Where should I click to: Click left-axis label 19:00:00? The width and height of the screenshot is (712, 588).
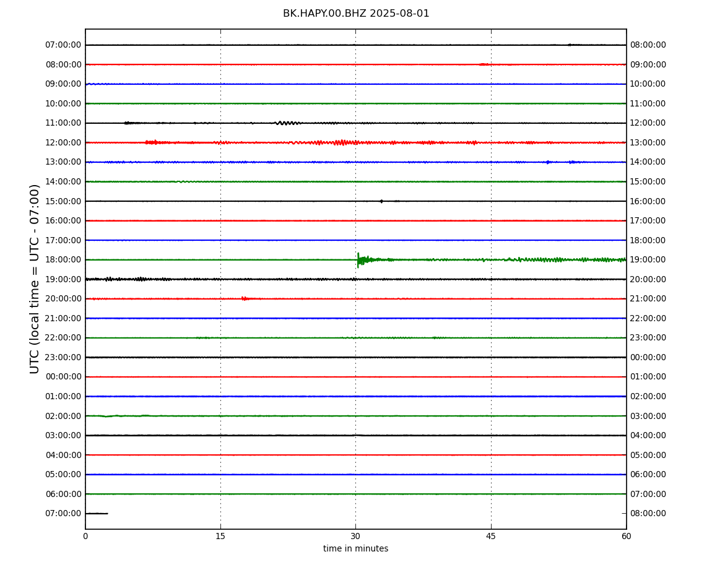pos(63,279)
